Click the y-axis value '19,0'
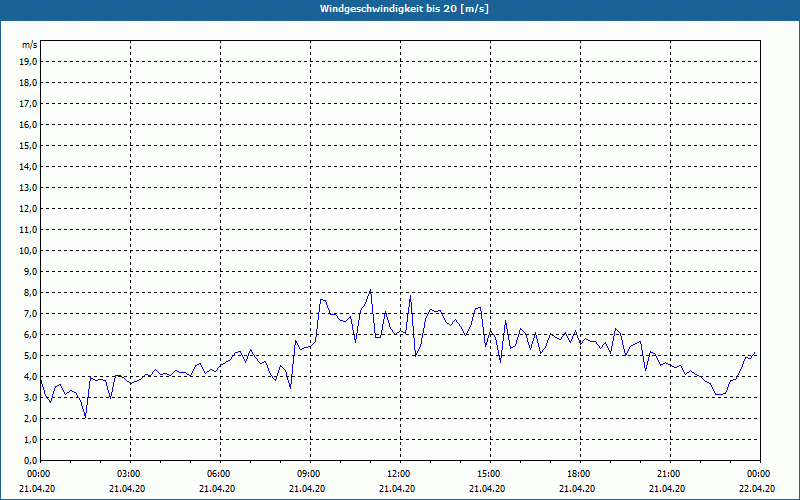Image resolution: width=800 pixels, height=500 pixels. coord(29,62)
